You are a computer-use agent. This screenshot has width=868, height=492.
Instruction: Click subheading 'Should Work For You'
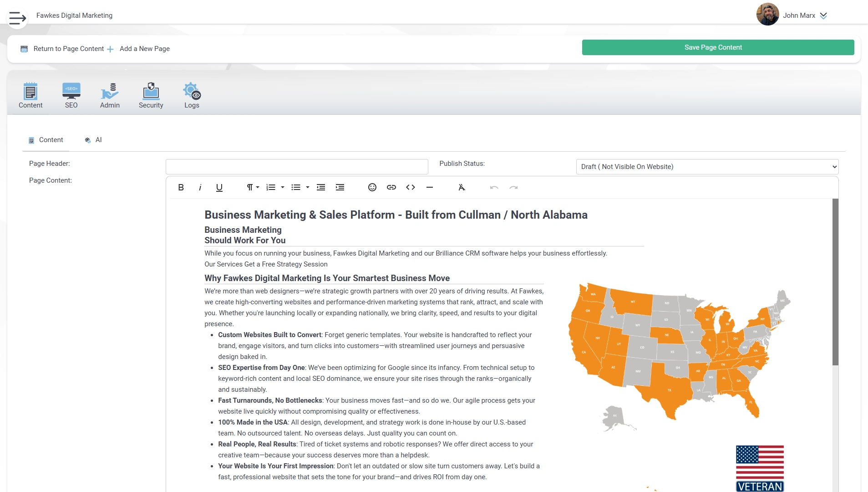[x=245, y=241]
